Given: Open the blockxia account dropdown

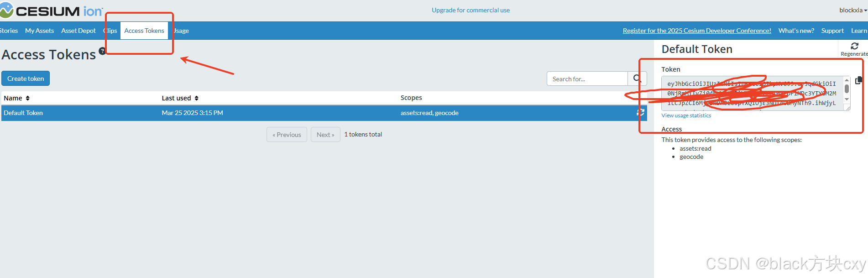Looking at the screenshot, I should point(853,10).
